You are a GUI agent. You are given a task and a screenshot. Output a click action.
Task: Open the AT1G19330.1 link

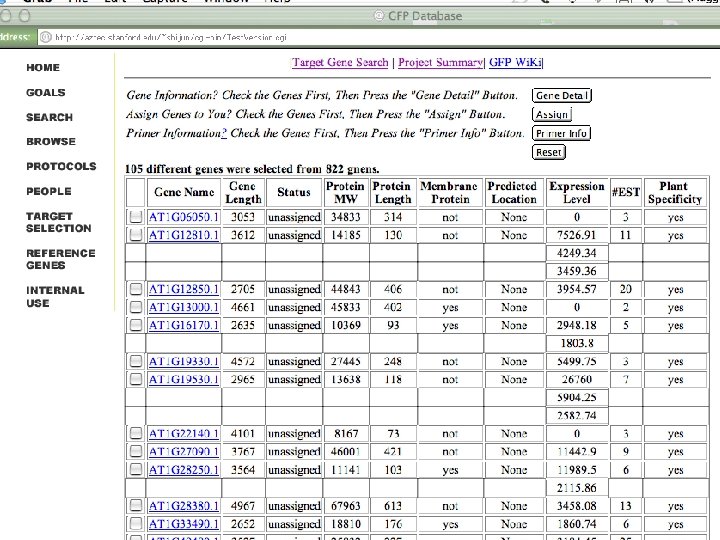point(184,361)
